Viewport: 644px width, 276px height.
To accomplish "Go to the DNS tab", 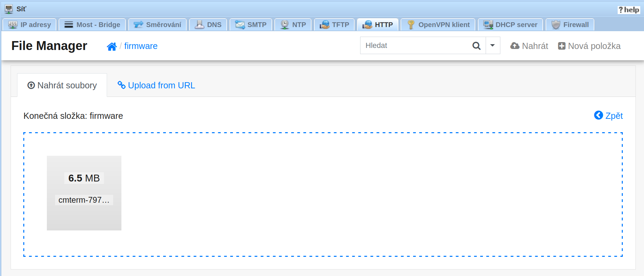I will [208, 25].
